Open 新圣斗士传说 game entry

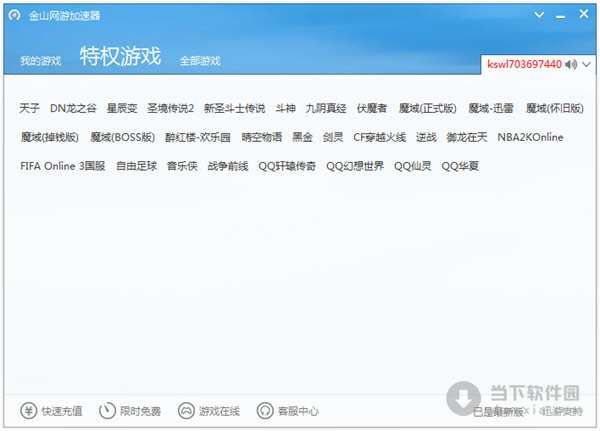coord(235,108)
